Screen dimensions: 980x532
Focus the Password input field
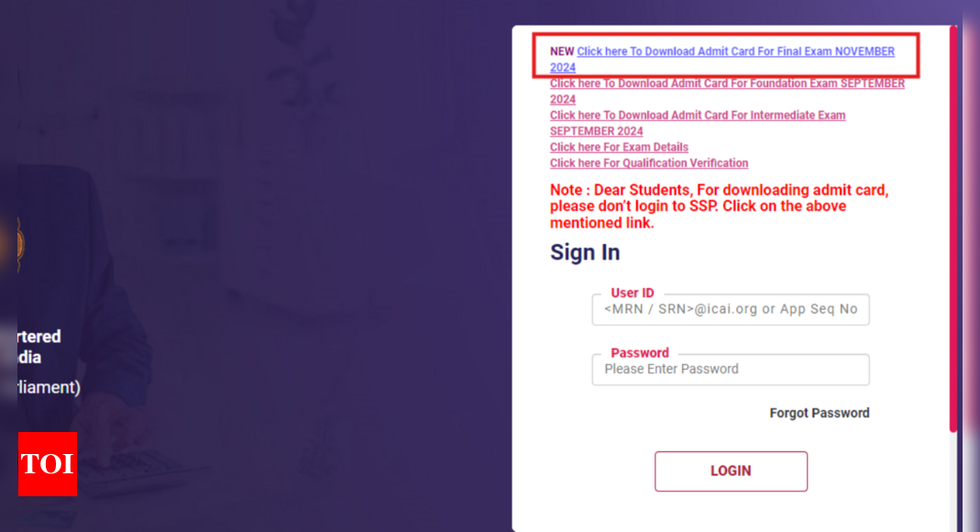click(730, 370)
